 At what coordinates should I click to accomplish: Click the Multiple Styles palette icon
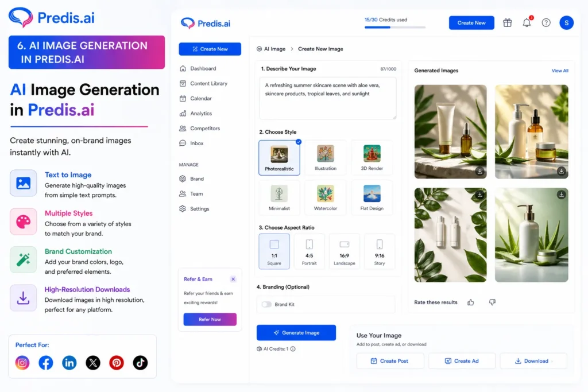pos(23,222)
